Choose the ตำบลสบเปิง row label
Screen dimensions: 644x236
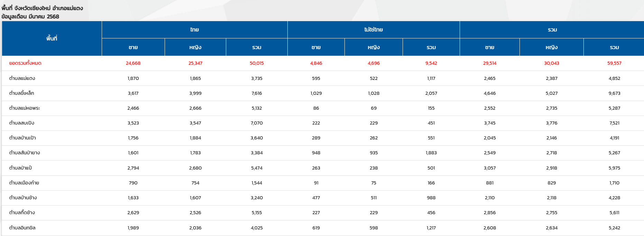(22, 123)
